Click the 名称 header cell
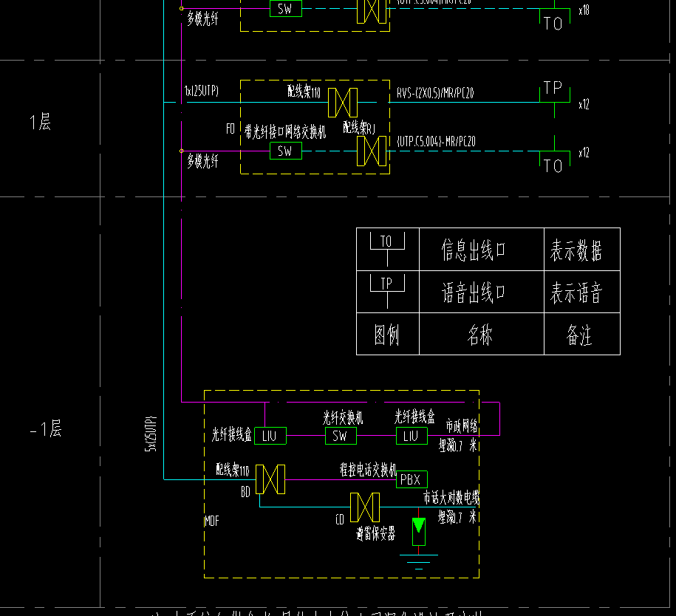 (482, 334)
